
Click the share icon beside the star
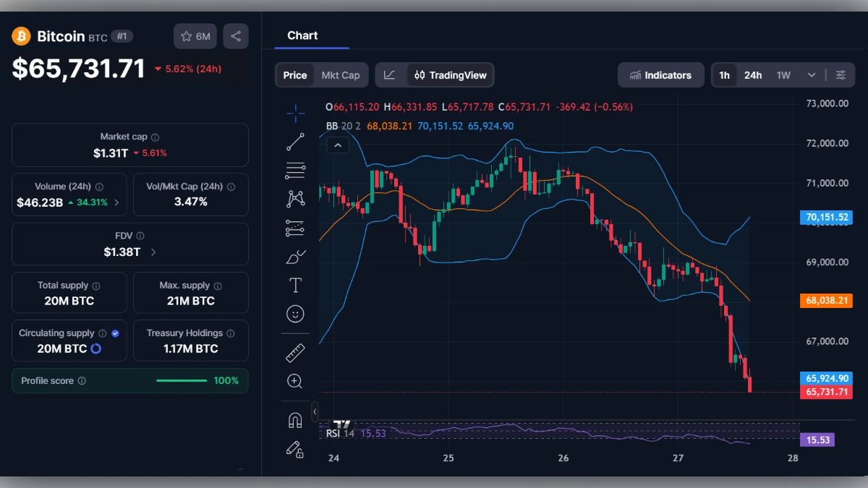(x=236, y=36)
